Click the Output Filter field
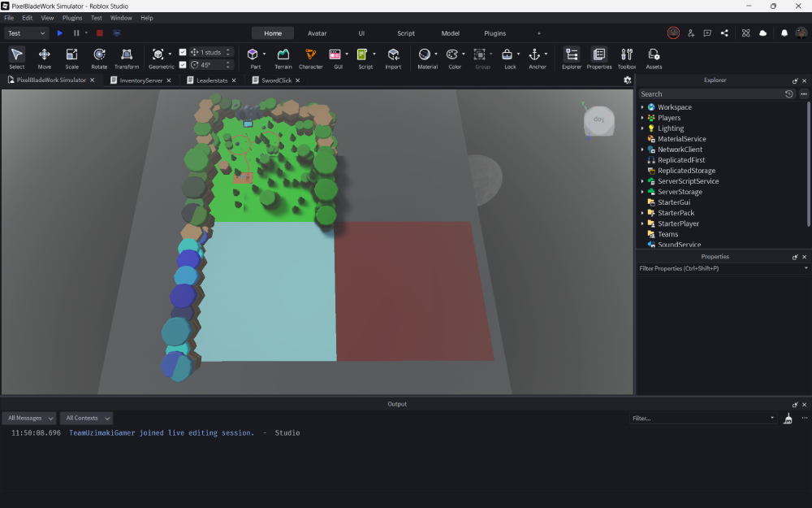 point(702,419)
